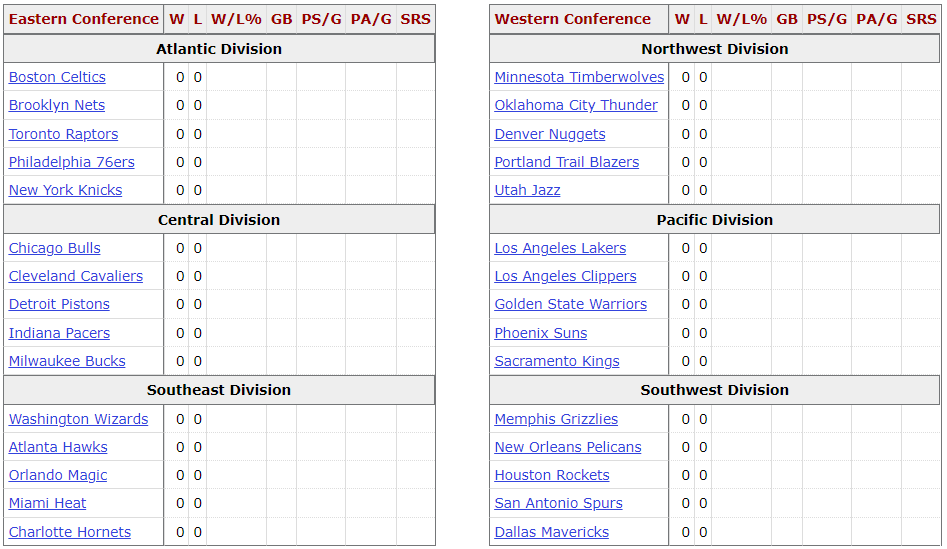Open the Boston Celtics team link
The height and width of the screenshot is (549, 947).
[x=57, y=77]
